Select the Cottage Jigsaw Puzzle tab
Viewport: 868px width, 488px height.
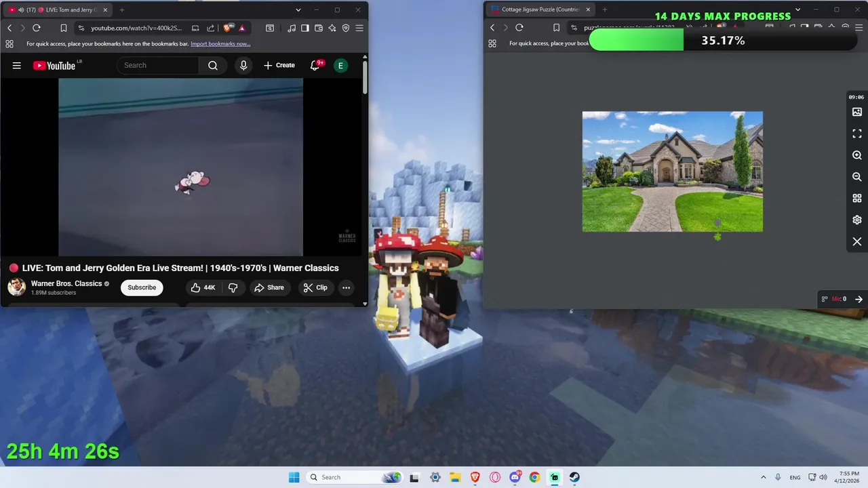tap(540, 9)
